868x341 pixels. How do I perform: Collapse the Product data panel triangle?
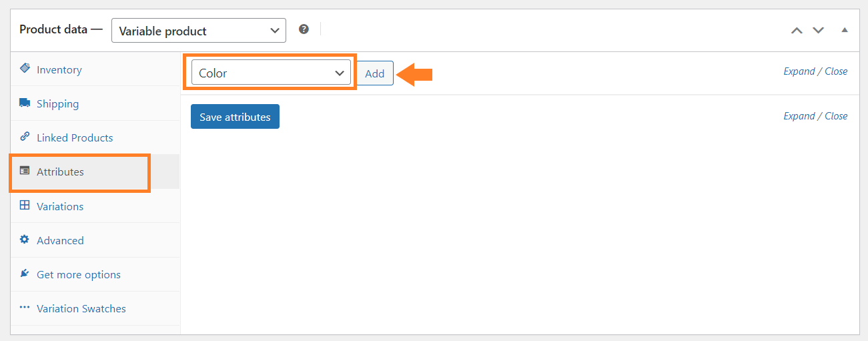tap(845, 30)
